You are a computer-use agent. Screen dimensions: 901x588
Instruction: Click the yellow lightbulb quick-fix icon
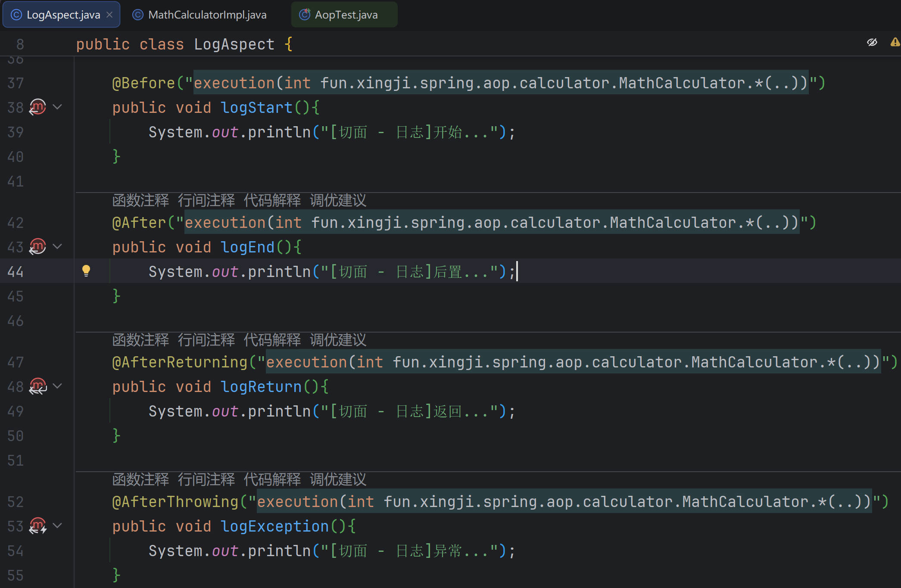(86, 271)
